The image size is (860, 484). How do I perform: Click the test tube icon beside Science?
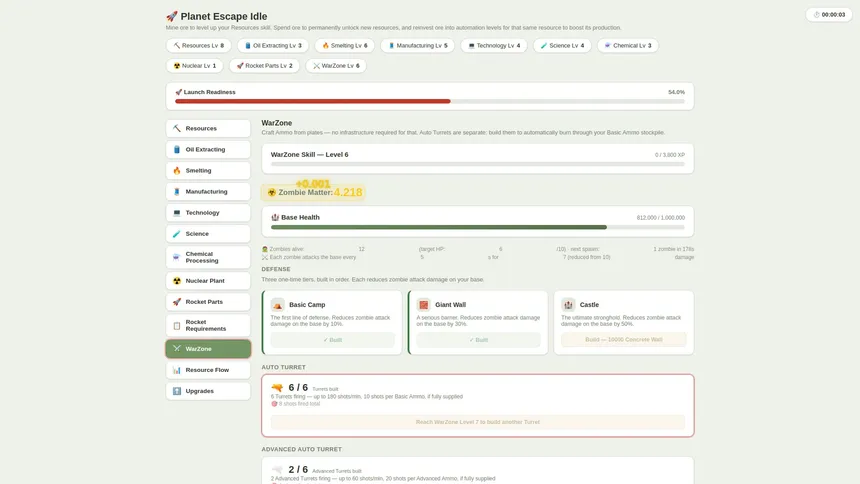tap(177, 234)
